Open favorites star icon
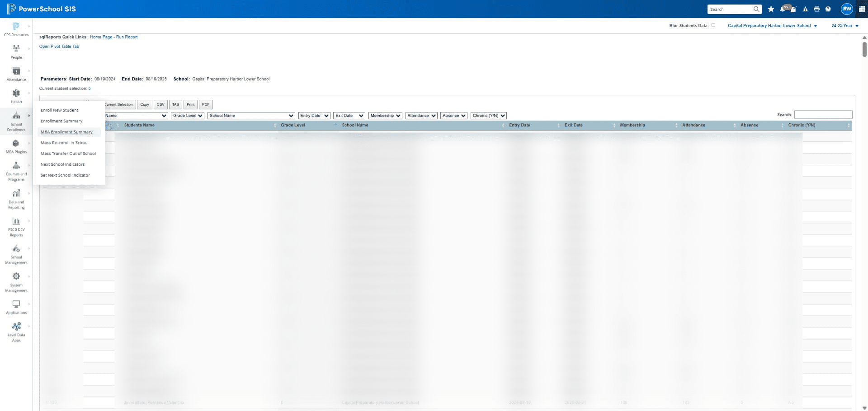The width and height of the screenshot is (868, 411). tap(771, 9)
